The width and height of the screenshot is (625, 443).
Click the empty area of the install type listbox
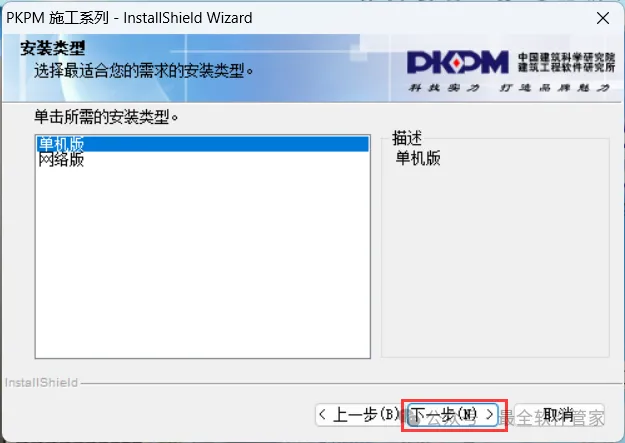click(202, 263)
